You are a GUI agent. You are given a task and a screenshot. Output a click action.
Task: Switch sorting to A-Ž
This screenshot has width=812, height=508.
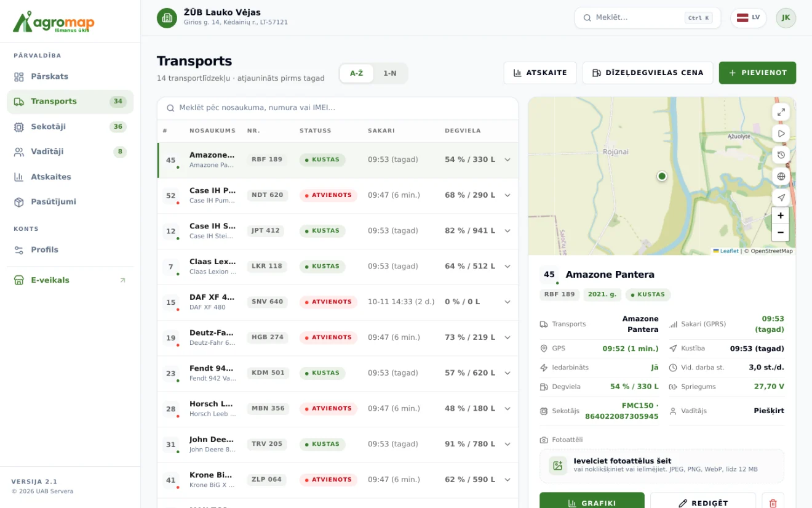[357, 73]
